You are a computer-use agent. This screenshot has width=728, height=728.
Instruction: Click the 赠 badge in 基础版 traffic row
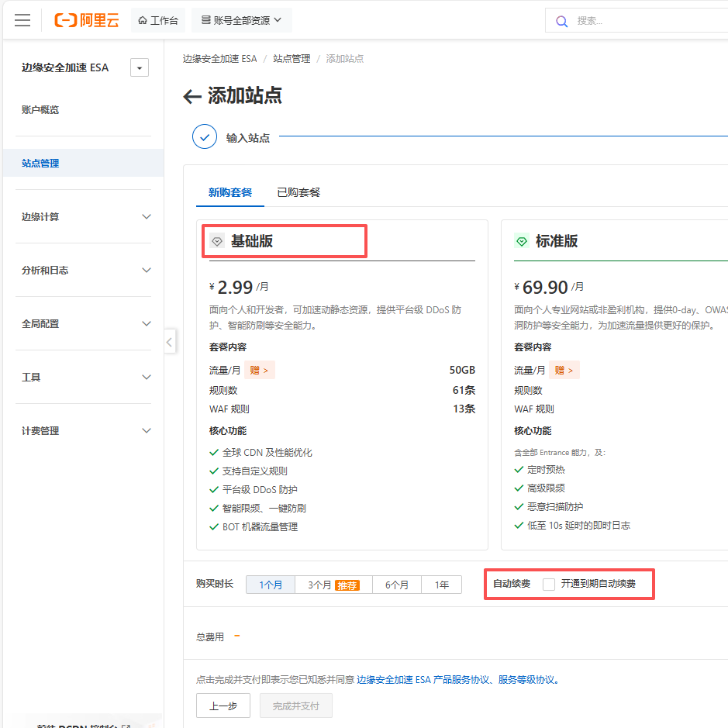point(260,371)
